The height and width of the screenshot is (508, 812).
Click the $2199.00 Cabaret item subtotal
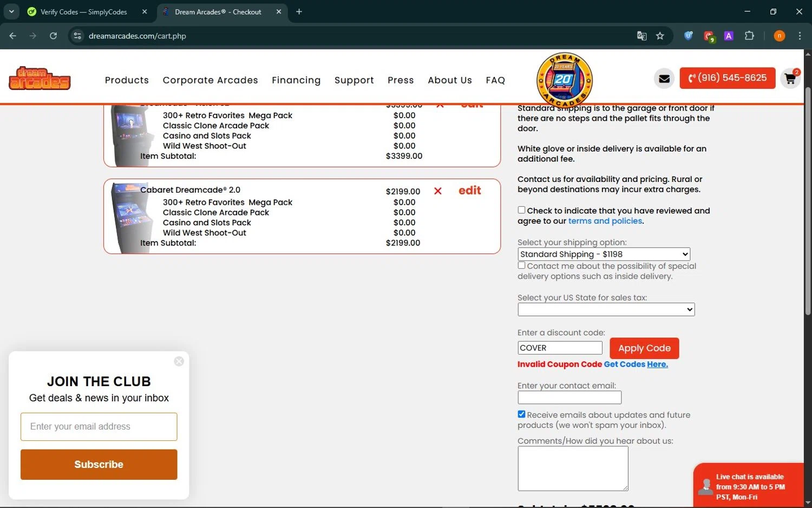[403, 243]
